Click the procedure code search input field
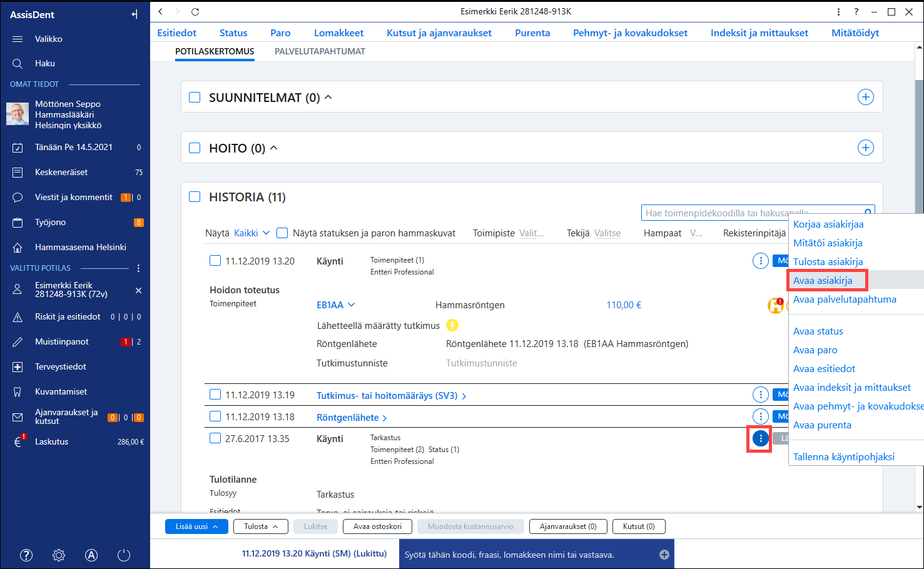 [753, 213]
